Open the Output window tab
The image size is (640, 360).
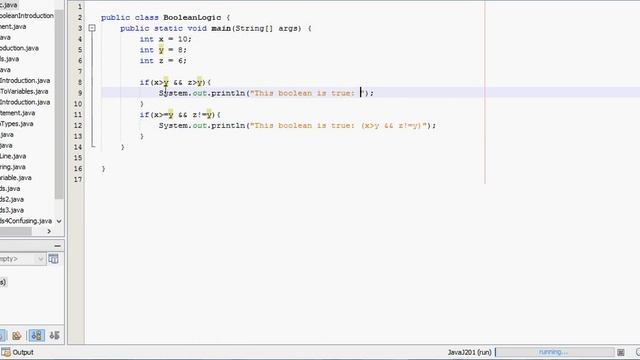pyautogui.click(x=18, y=352)
